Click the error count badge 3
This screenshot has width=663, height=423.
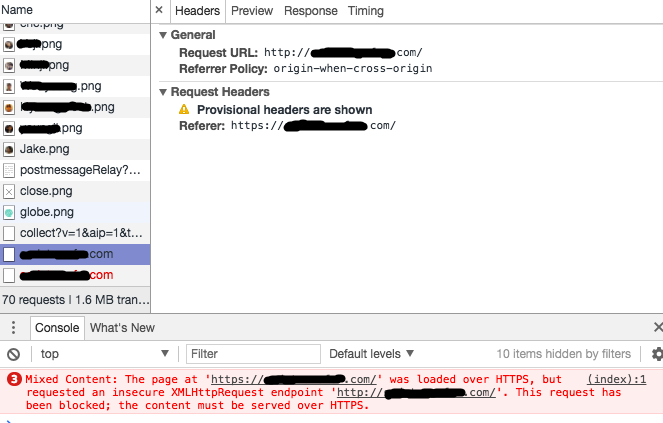[x=14, y=379]
